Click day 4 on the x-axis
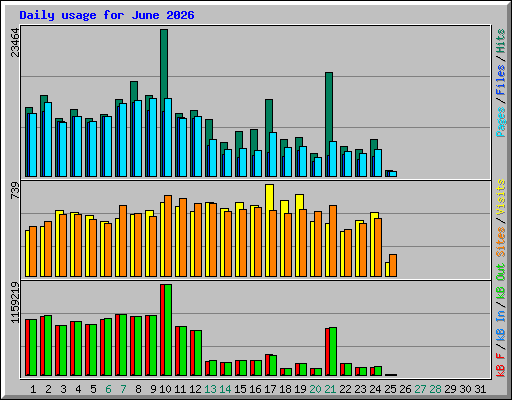 coord(78,389)
